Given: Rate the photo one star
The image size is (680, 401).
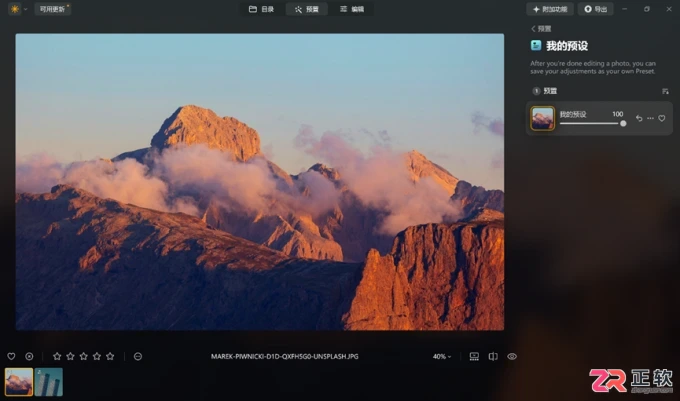Looking at the screenshot, I should [57, 356].
